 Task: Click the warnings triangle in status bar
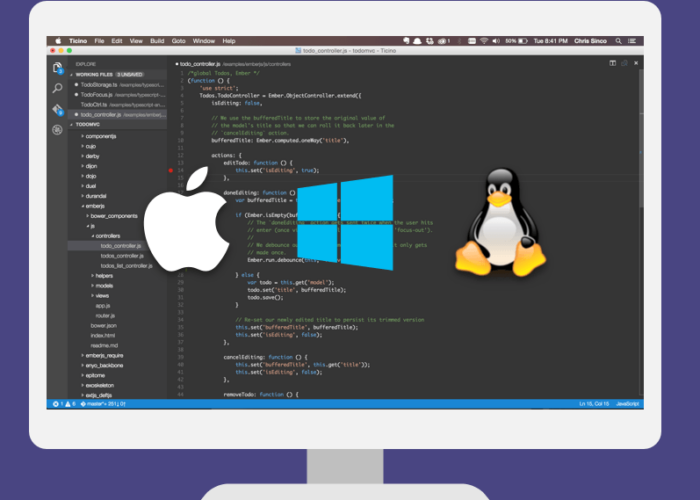[70, 404]
